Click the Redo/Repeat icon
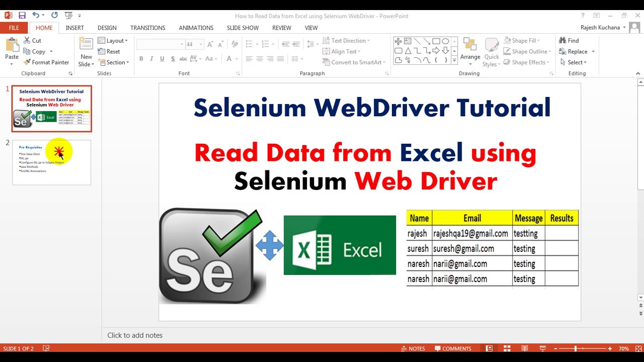Screen dimensions: 644x362 tap(54, 16)
